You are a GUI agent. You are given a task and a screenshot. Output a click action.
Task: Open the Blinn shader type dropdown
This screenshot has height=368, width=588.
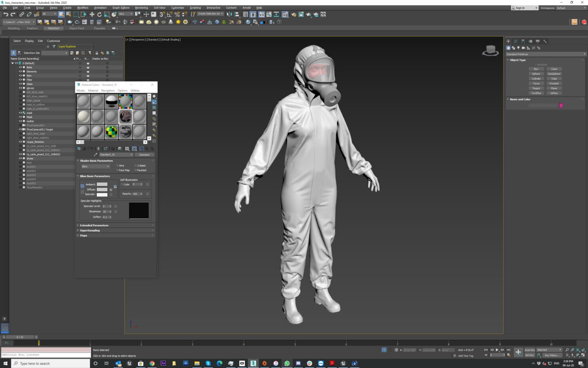96,166
